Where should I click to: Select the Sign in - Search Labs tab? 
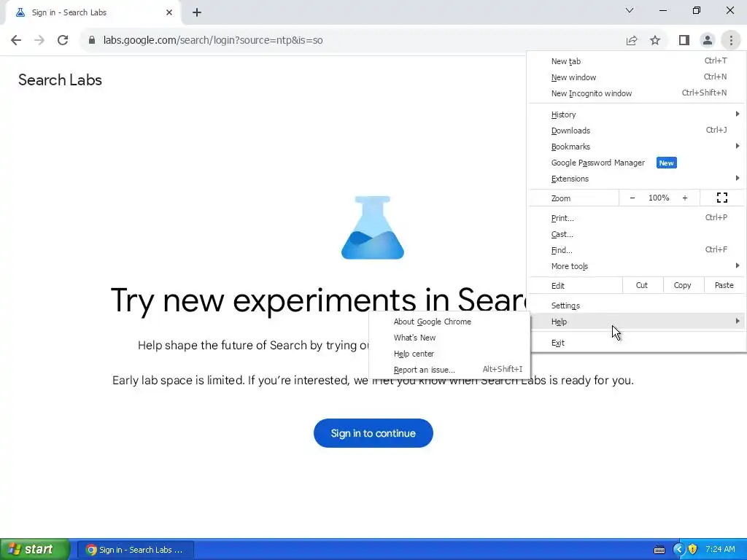pos(93,13)
